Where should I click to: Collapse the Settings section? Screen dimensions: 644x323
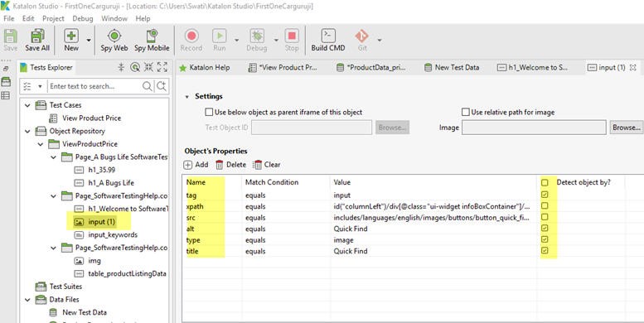tap(187, 97)
